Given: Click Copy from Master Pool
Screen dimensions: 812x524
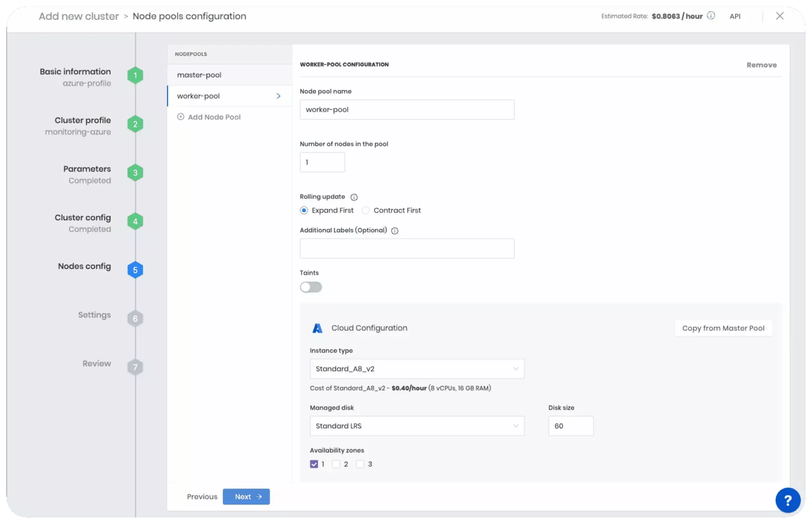Looking at the screenshot, I should (x=723, y=328).
